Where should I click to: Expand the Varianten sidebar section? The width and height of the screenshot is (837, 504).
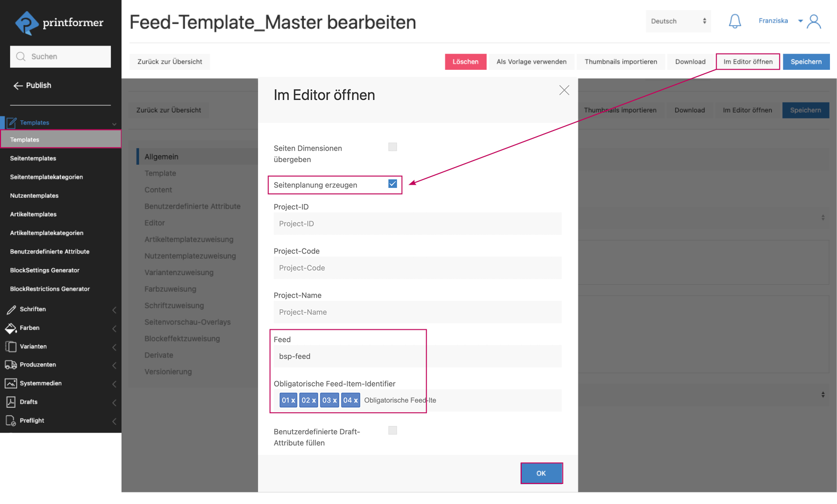click(x=114, y=347)
